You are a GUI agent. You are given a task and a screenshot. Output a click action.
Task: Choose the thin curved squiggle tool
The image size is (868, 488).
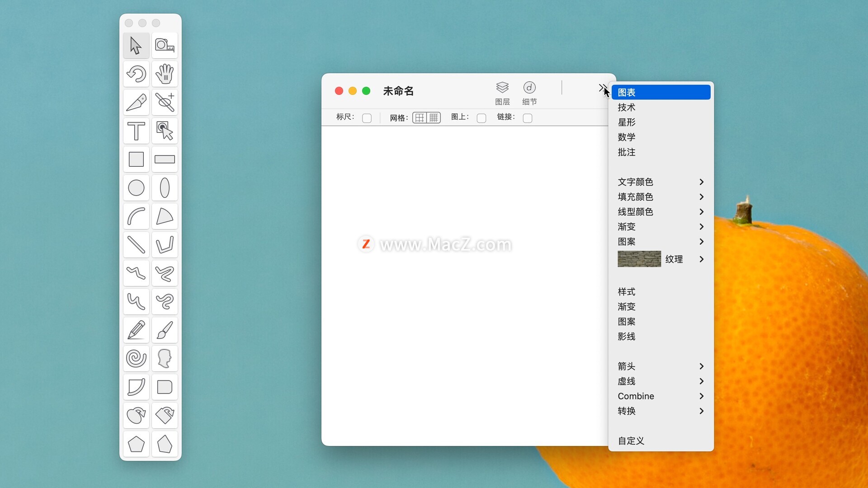tap(136, 301)
